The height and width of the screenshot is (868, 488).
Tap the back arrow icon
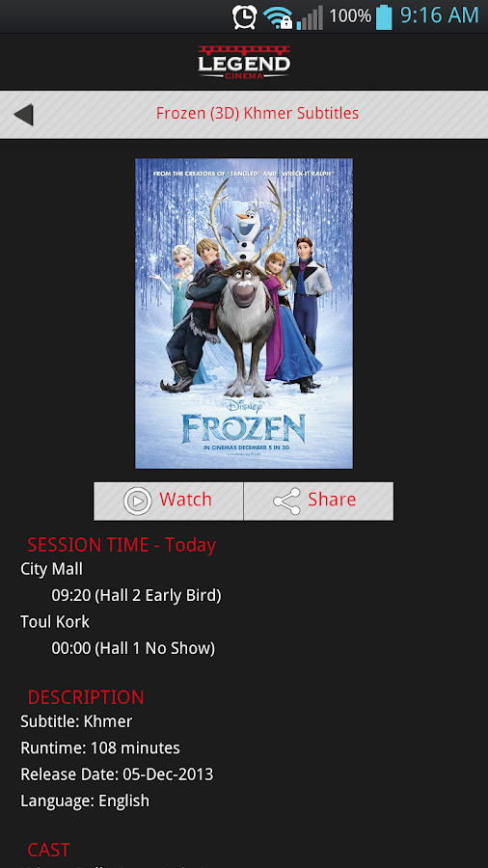click(23, 115)
